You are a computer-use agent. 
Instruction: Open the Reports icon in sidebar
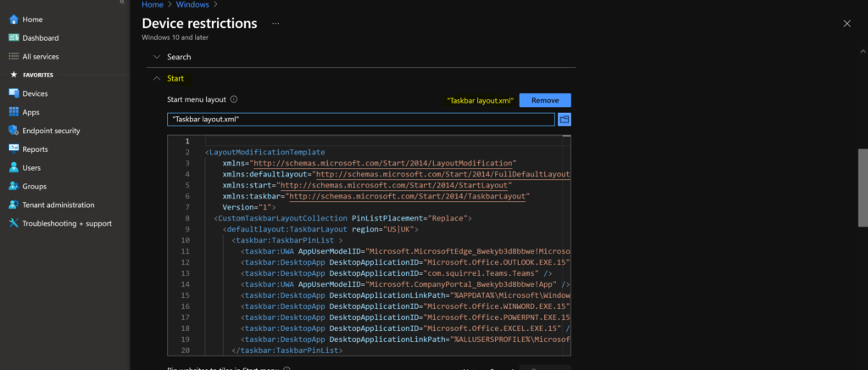(14, 149)
